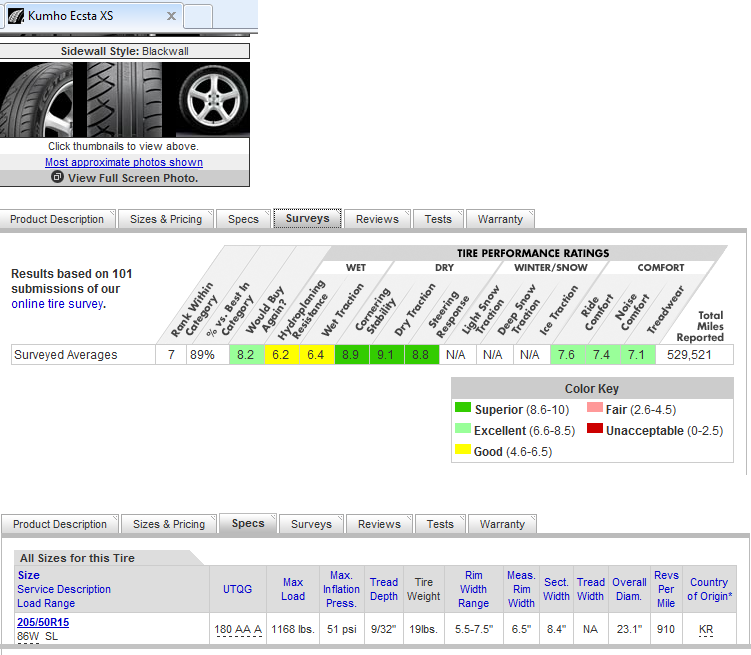Click the Kumho Ecsta XS tab favicon

coord(15,17)
